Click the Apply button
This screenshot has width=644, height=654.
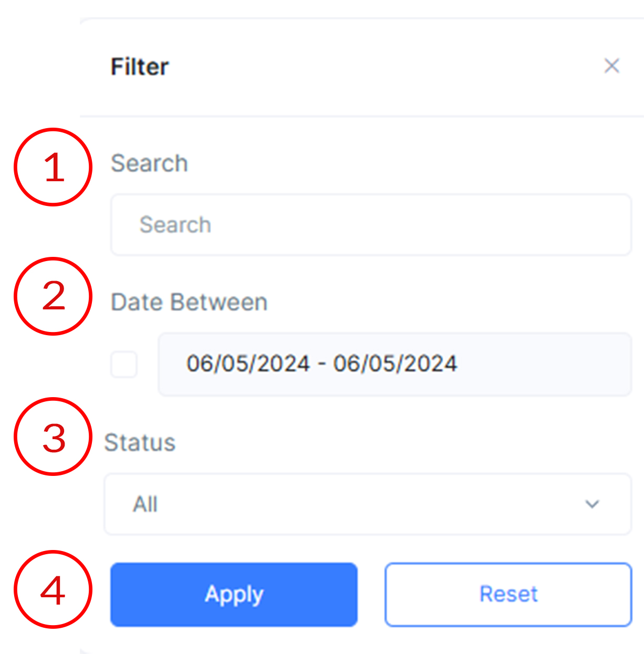click(233, 594)
